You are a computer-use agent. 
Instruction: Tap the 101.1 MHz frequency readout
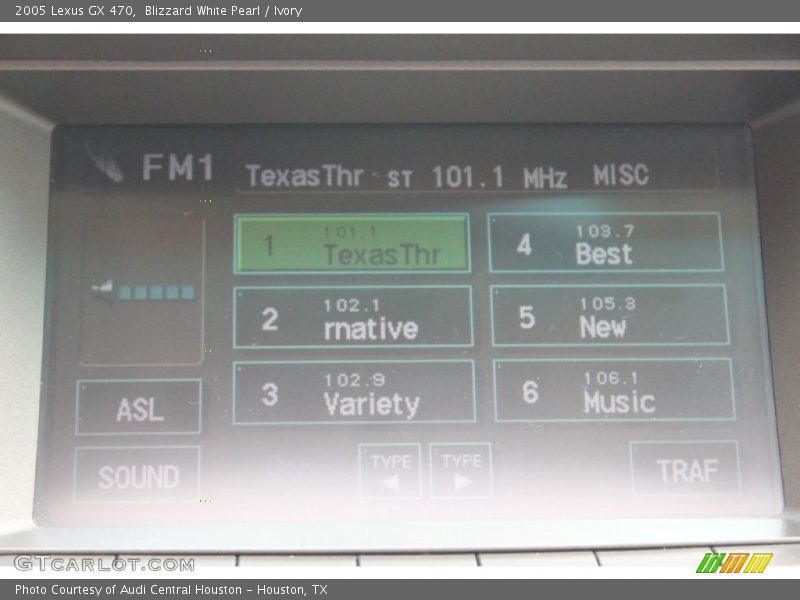click(x=499, y=177)
